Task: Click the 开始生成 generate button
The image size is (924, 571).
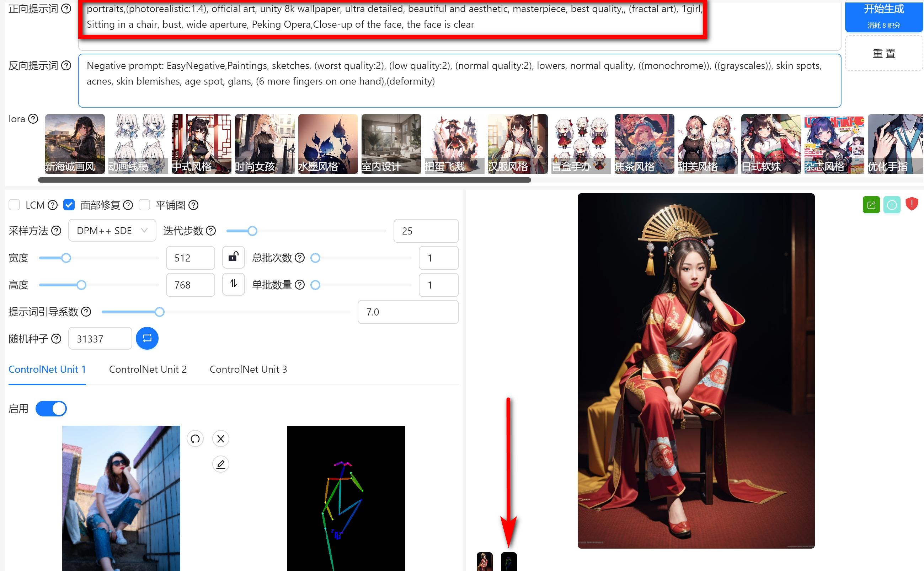Action: [x=883, y=16]
